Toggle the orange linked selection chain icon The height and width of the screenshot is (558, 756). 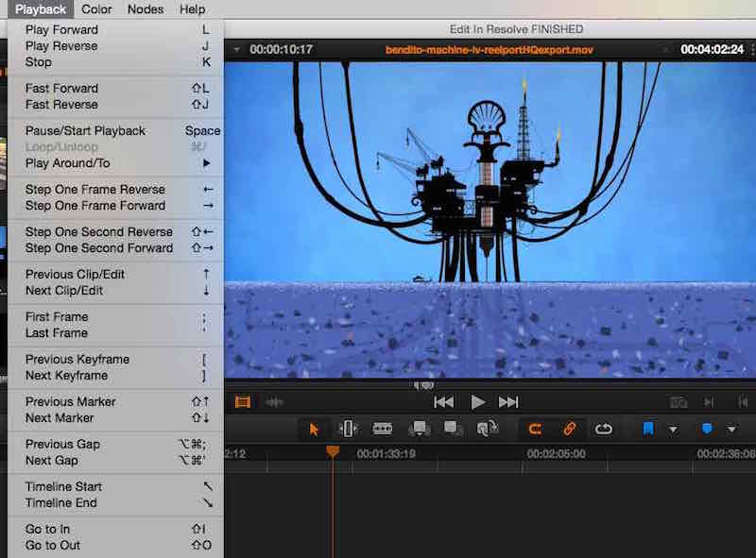(x=570, y=429)
